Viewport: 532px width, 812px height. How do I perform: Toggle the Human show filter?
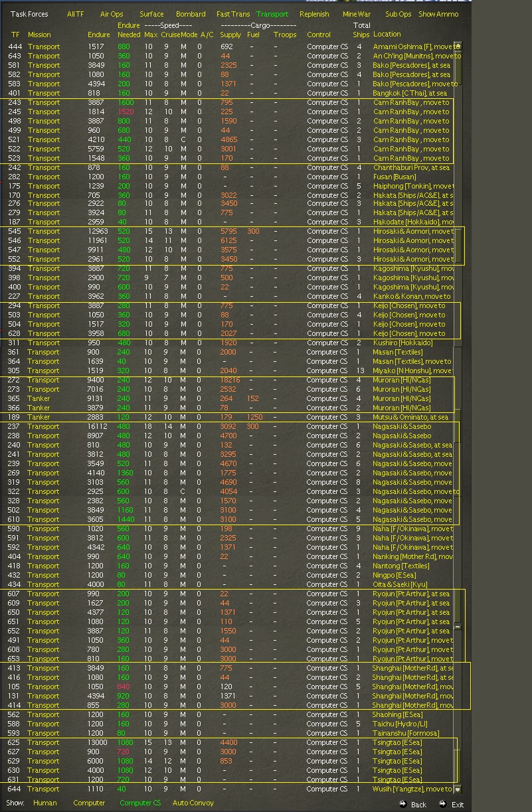[x=45, y=803]
